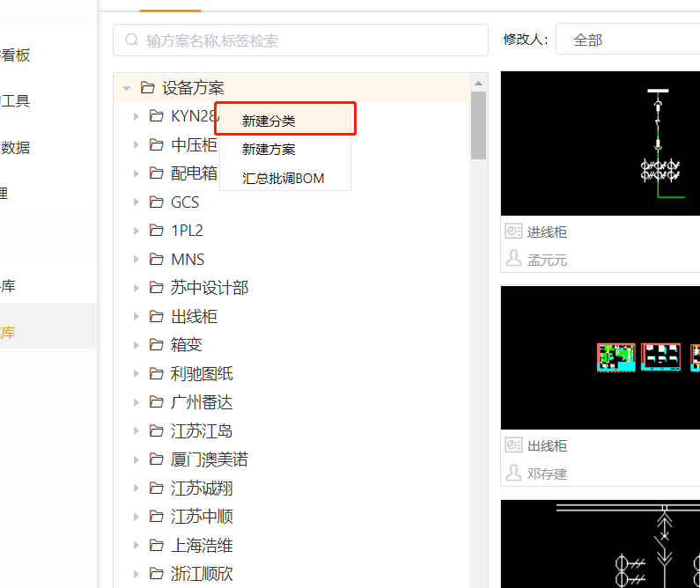
Task: Select the 利驰图纸 tree label
Action: (x=202, y=373)
